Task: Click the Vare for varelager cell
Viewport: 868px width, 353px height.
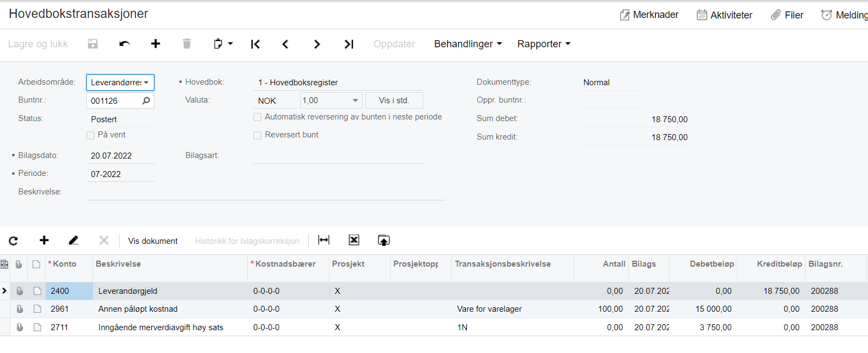Action: tap(513, 309)
